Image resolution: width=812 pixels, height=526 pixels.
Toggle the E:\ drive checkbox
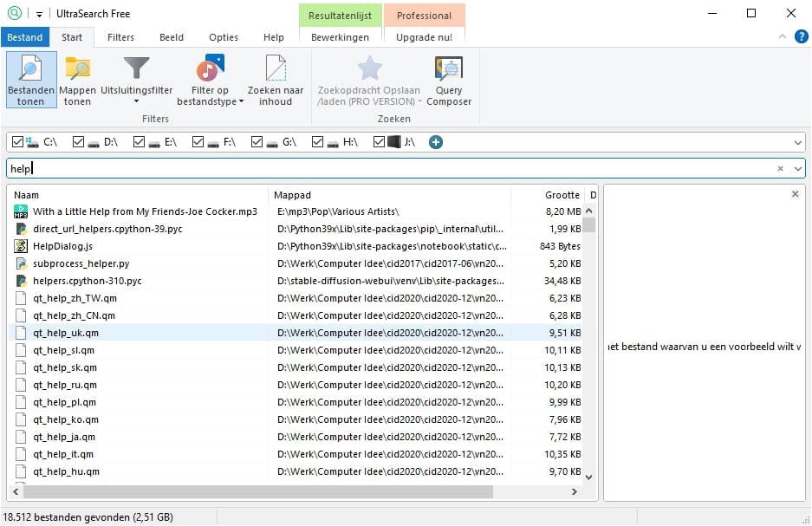[140, 142]
